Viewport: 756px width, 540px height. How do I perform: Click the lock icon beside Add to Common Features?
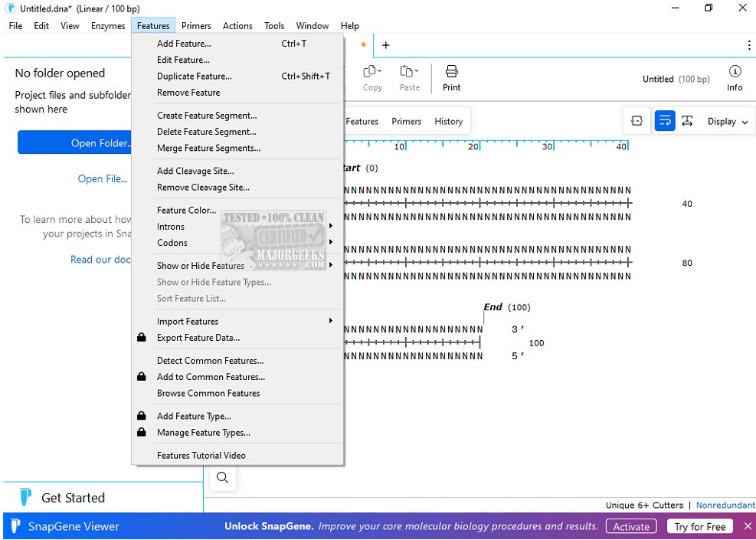pyautogui.click(x=141, y=376)
